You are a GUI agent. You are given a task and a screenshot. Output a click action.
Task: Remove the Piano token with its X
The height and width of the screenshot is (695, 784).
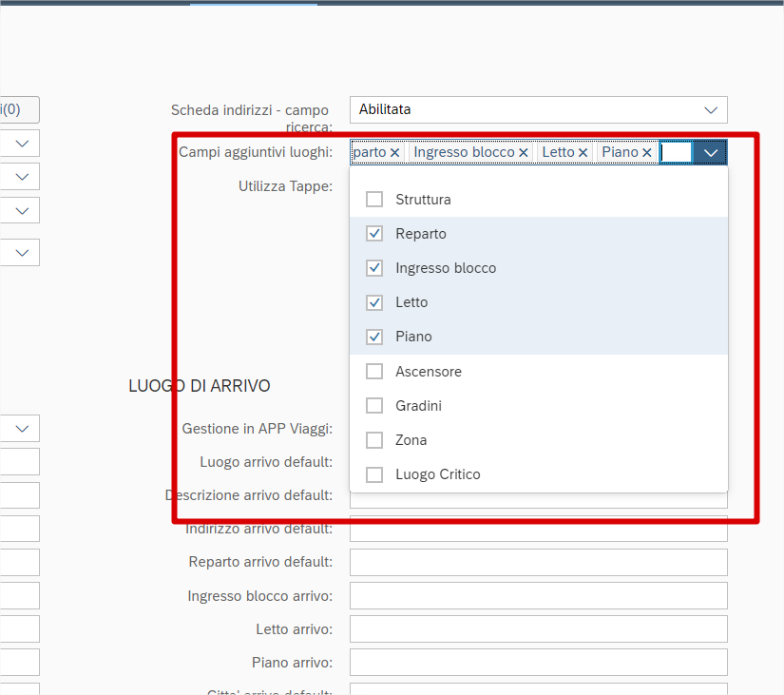coord(646,152)
